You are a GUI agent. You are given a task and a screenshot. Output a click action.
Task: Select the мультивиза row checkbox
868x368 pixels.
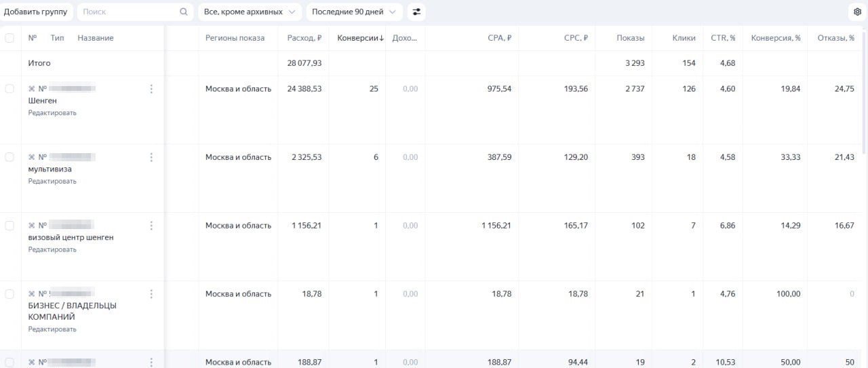[x=9, y=157]
